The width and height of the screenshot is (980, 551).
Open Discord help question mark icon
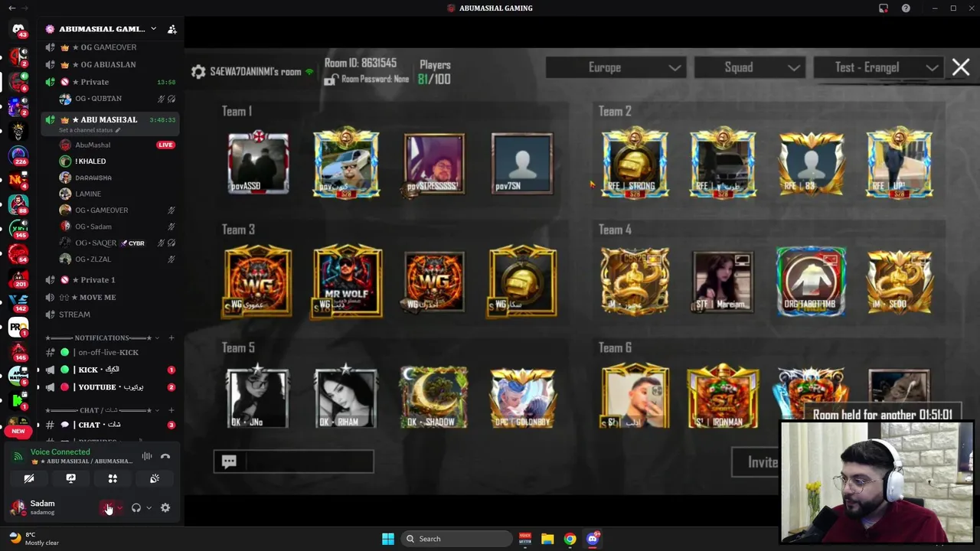[x=906, y=8]
